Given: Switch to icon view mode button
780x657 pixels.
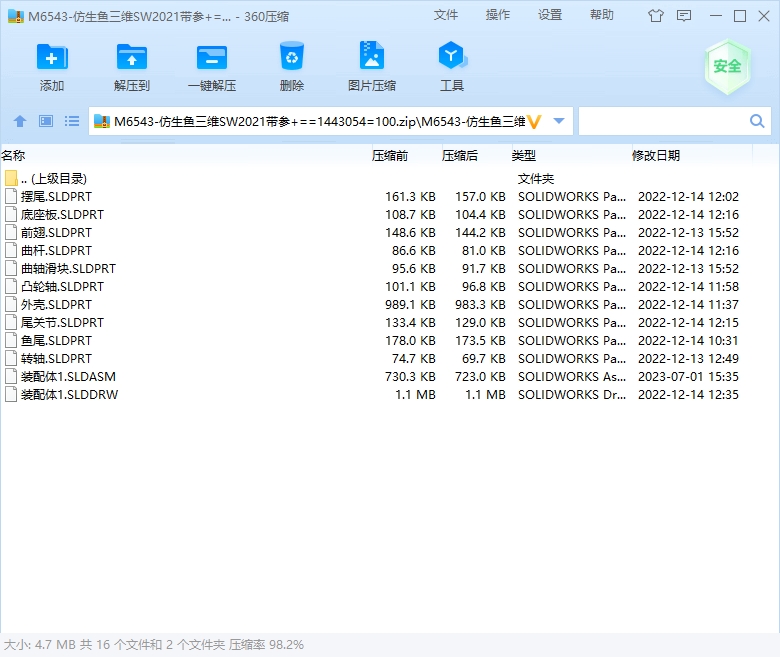Looking at the screenshot, I should (46, 121).
